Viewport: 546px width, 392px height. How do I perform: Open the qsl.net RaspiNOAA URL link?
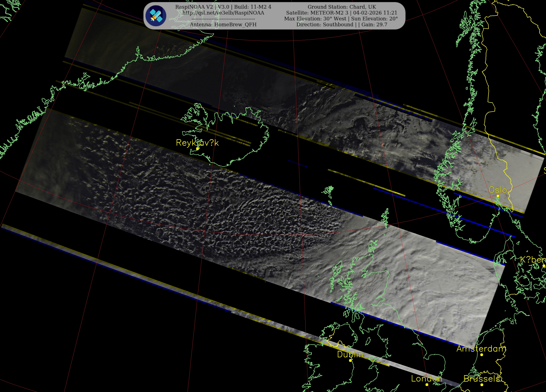pos(223,13)
